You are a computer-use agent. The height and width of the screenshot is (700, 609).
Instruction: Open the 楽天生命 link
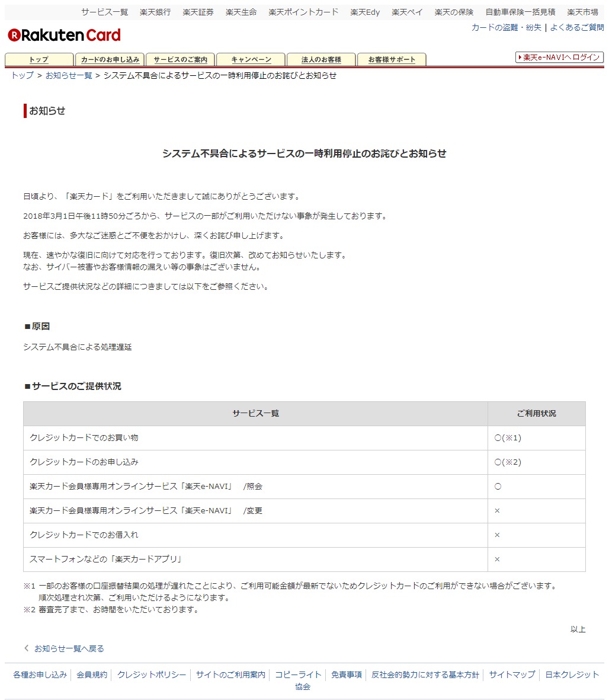click(x=241, y=12)
